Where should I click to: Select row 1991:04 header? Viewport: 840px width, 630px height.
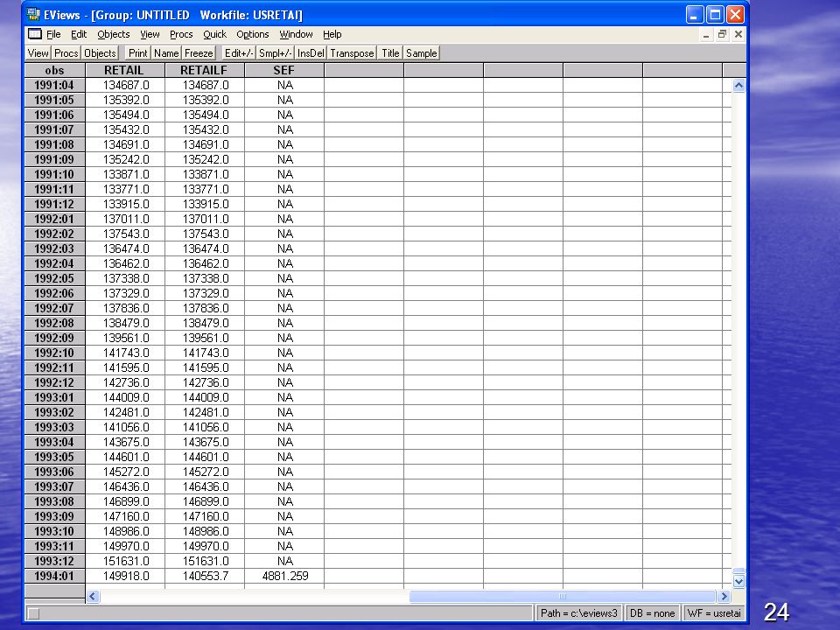click(54, 85)
